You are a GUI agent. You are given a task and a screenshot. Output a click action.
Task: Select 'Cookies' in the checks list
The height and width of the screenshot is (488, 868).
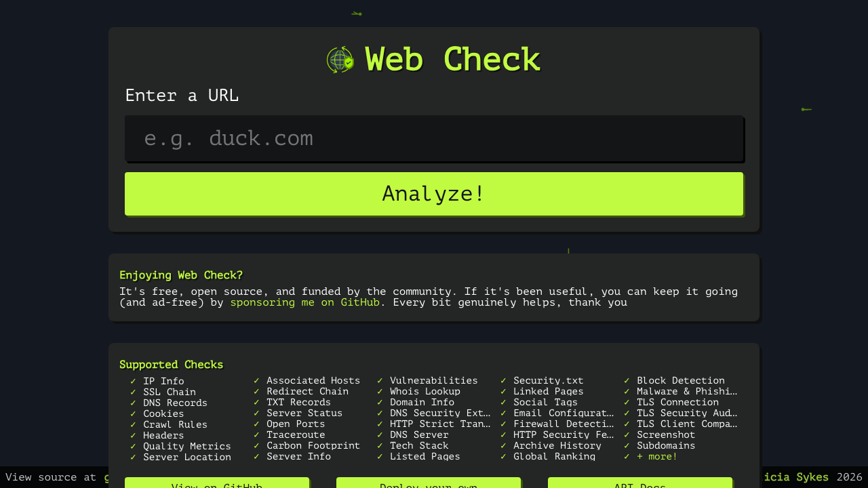click(x=163, y=413)
